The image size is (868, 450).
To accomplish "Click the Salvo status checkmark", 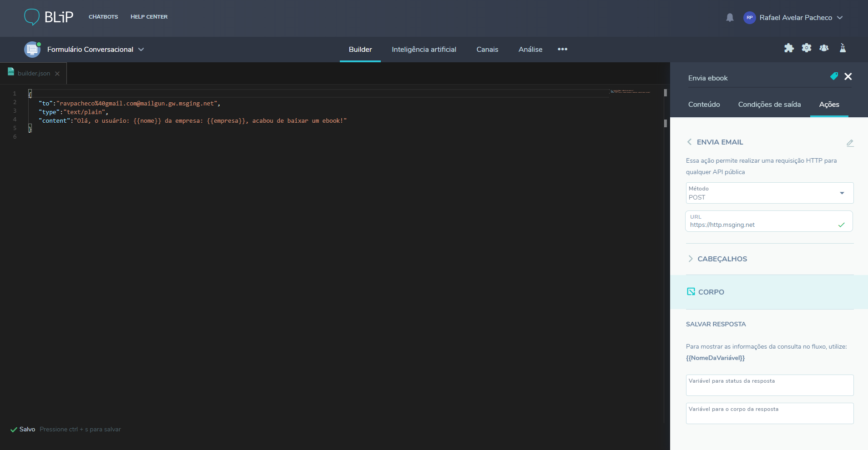I will click(x=14, y=430).
